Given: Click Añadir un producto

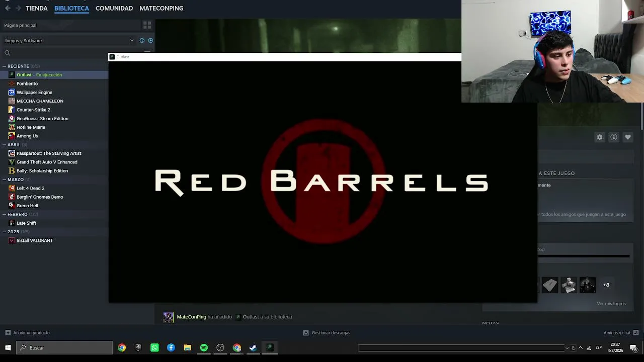Looking at the screenshot, I should (27, 333).
